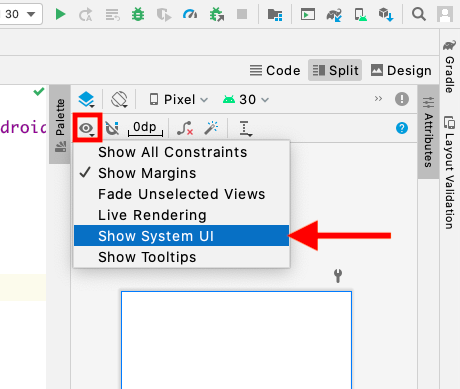Toggle Live Rendering option
460x389 pixels.
[x=181, y=215]
